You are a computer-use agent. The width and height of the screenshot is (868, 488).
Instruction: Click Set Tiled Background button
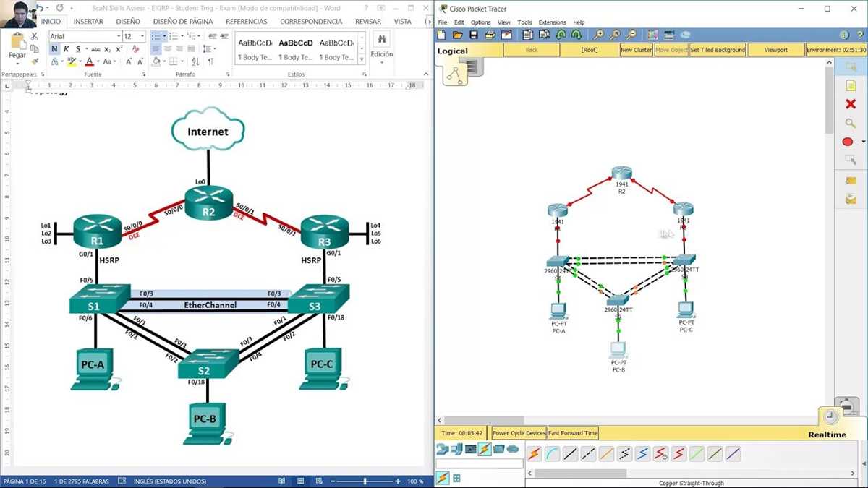[718, 50]
